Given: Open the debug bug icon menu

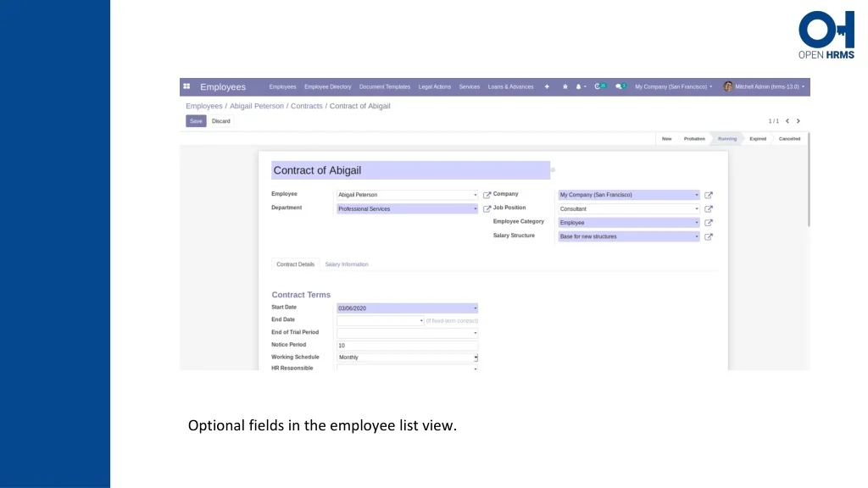Looking at the screenshot, I should (x=565, y=86).
